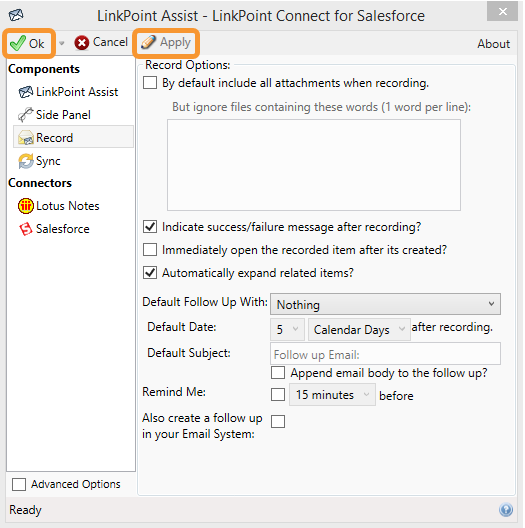
Task: Toggle Advanced Options checkbox
Action: 19,484
